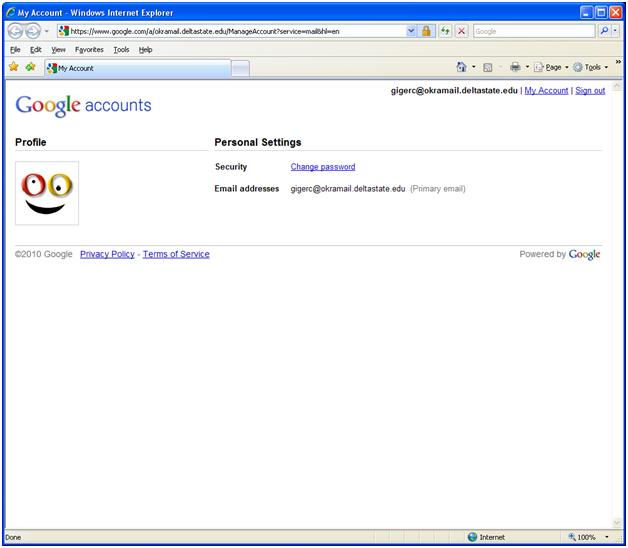Click the scrollbar up arrow
Image resolution: width=628 pixels, height=548 pixels.
[x=617, y=86]
